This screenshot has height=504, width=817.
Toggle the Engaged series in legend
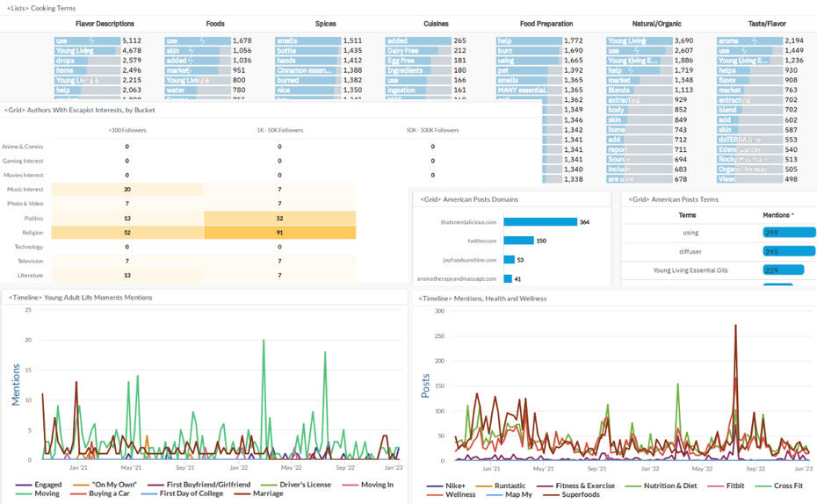(48, 485)
